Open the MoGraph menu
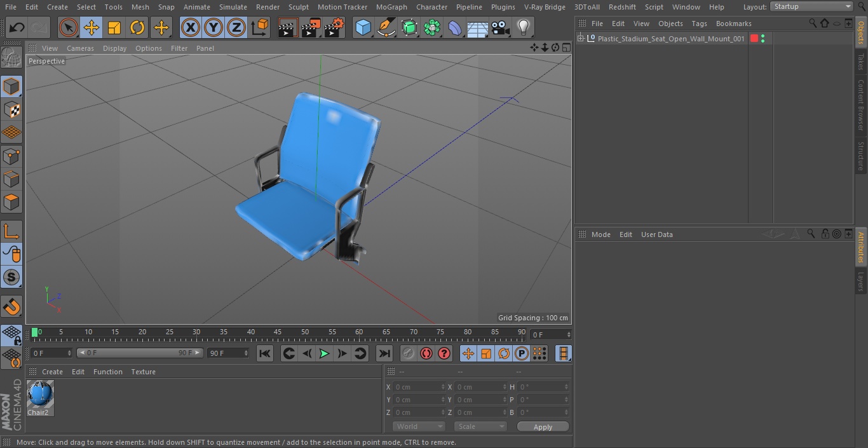 point(391,7)
